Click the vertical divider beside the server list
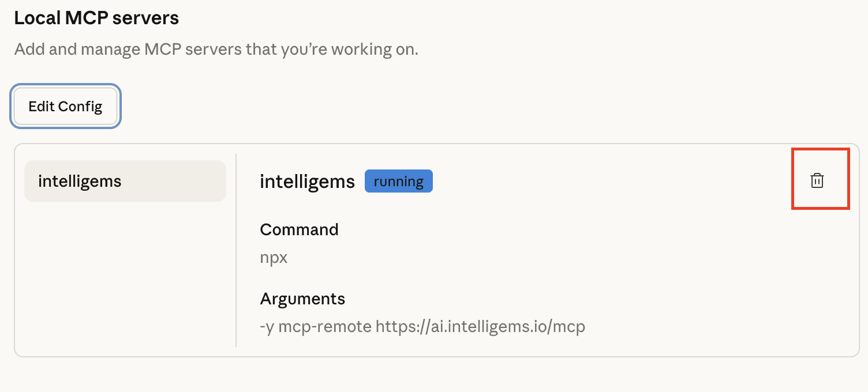The width and height of the screenshot is (868, 392). [236, 250]
